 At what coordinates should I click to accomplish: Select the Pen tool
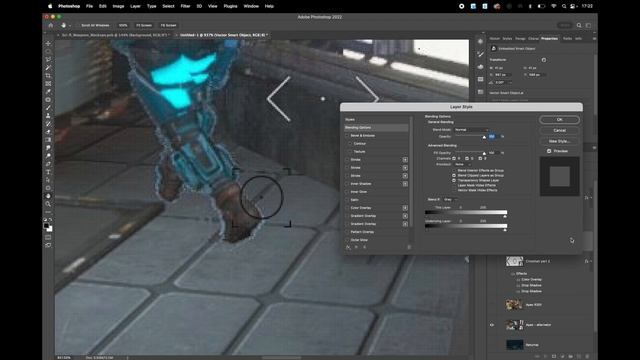coord(48,164)
